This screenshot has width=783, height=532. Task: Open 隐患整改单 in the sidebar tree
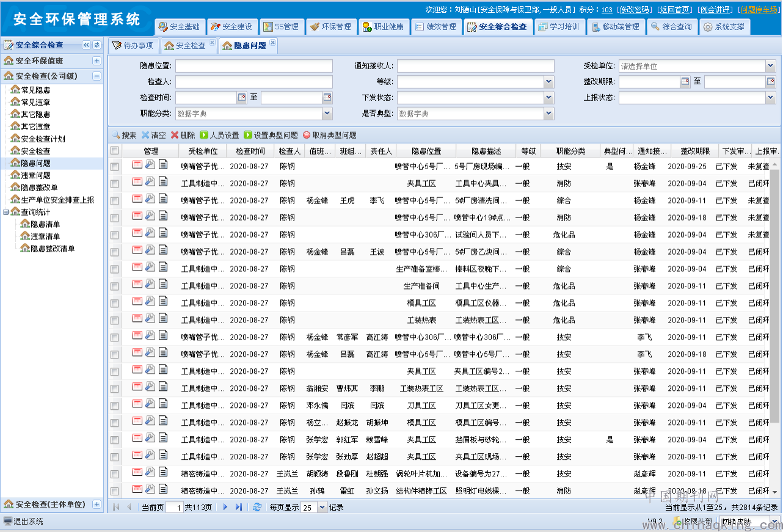coord(39,188)
